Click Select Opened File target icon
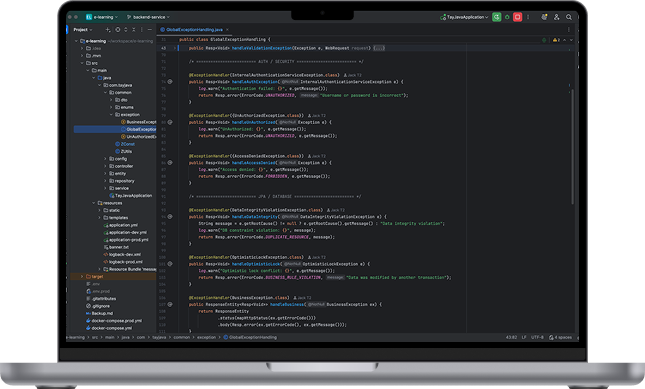The width and height of the screenshot is (645, 389). [118, 30]
